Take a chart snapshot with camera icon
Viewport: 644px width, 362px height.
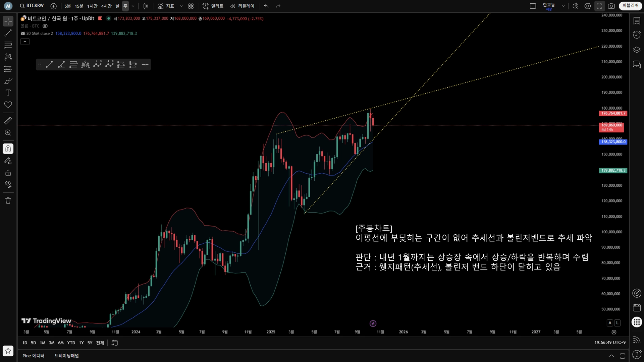coord(611,6)
